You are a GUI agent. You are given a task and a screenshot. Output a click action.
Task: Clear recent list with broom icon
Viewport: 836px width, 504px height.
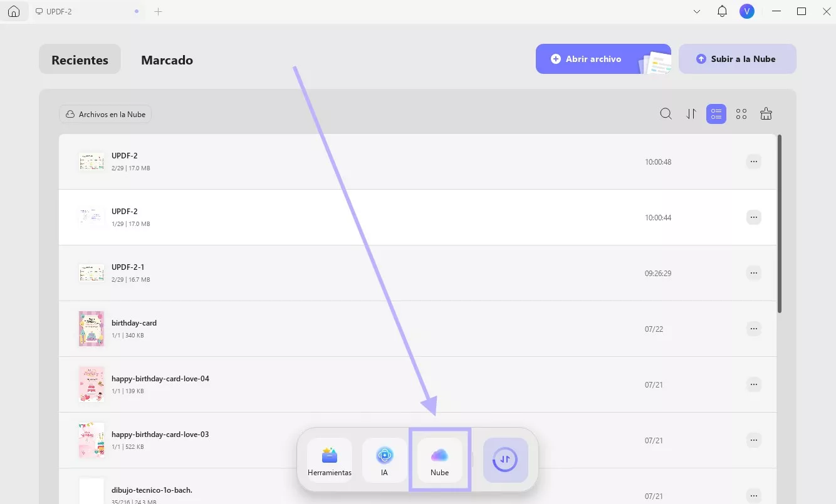[766, 113]
